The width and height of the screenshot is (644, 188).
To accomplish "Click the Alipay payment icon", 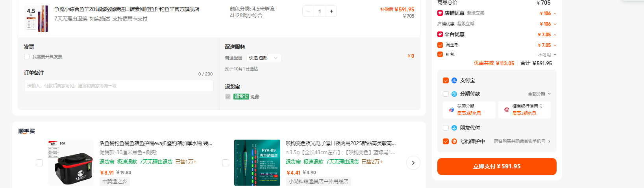I will [x=454, y=80].
